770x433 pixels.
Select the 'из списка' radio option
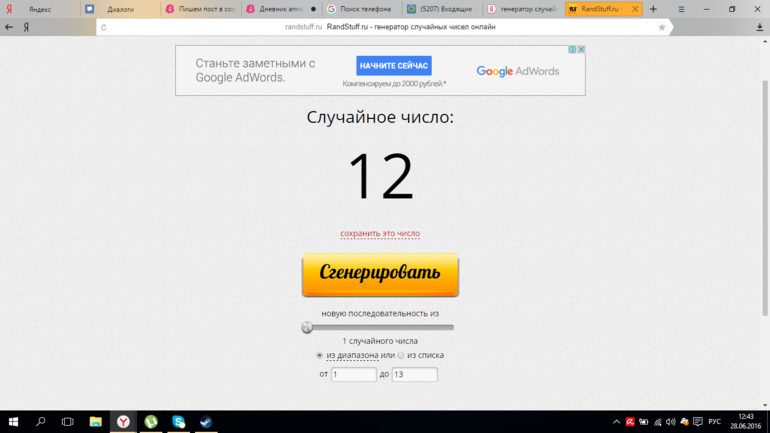click(401, 355)
